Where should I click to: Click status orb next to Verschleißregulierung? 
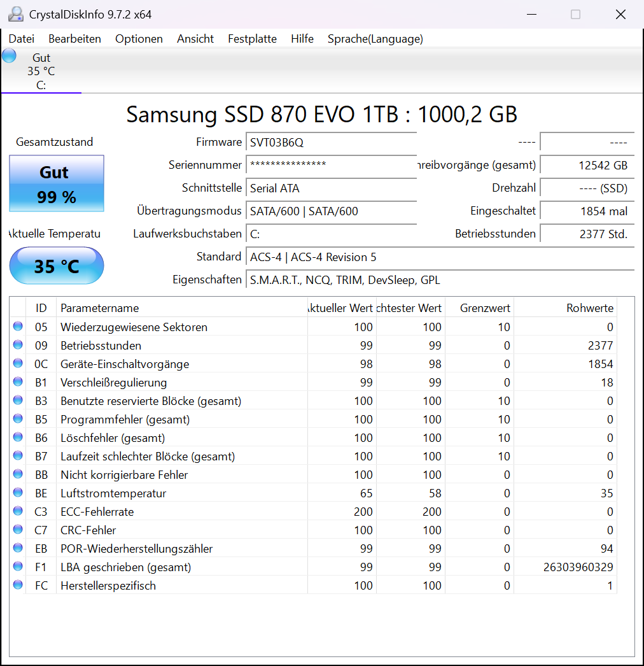coord(18,381)
